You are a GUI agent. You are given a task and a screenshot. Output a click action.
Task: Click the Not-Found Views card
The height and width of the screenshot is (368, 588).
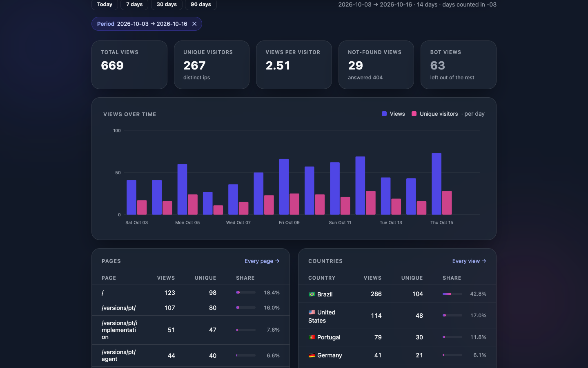tap(376, 65)
